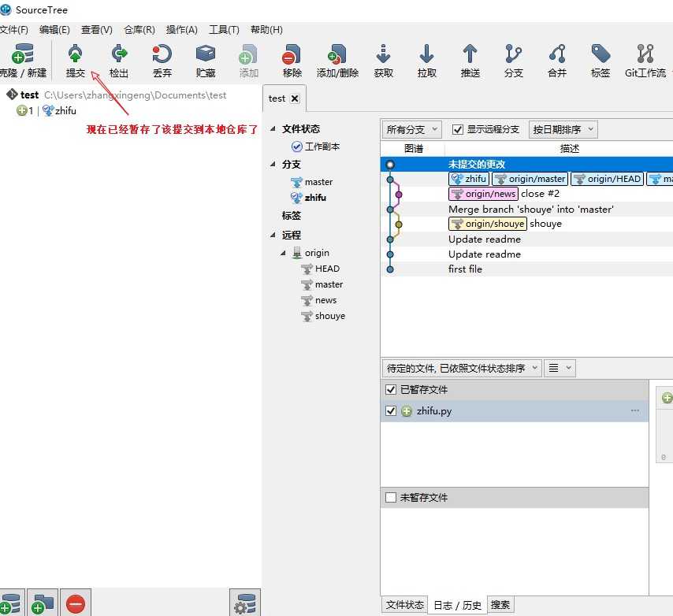Click the Stash (贮藏) toolbar icon
Image resolution: width=673 pixels, height=616 pixels.
point(206,54)
